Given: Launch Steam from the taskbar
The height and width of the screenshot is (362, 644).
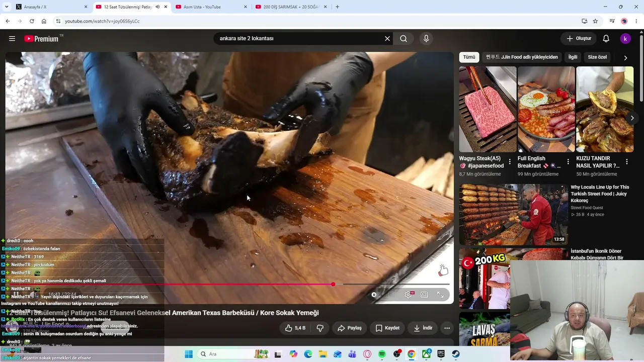Looking at the screenshot, I should pos(455,354).
